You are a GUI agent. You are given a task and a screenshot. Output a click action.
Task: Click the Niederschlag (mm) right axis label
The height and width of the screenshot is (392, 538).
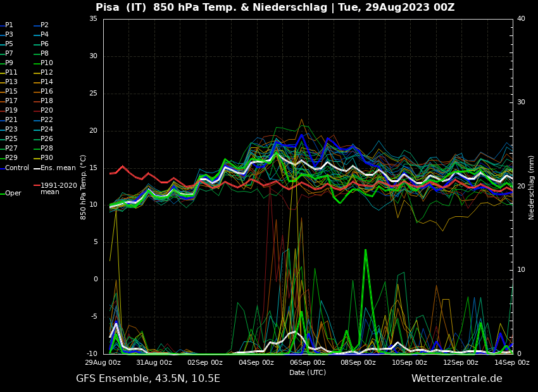click(x=532, y=187)
